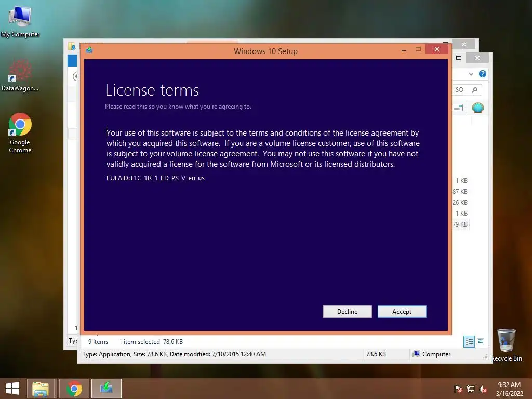Close the Windows 10 Setup window
Viewport: 532px width, 399px height.
click(x=436, y=49)
